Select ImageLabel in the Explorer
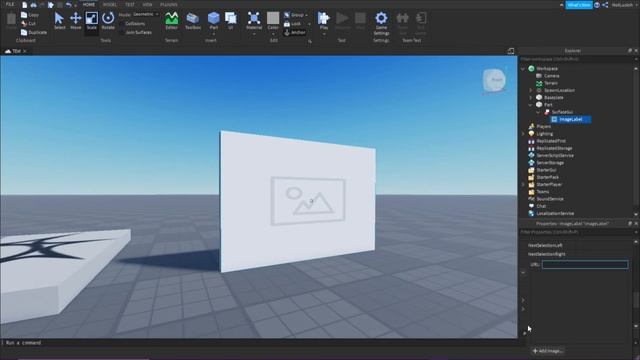Image resolution: width=640 pixels, height=360 pixels. (x=570, y=119)
